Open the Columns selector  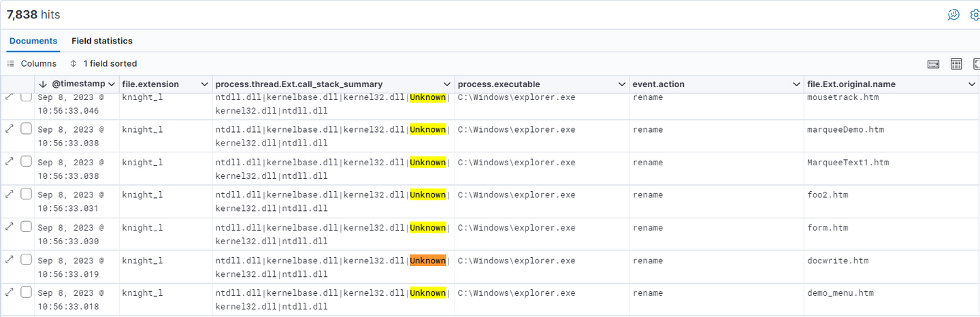pos(32,63)
